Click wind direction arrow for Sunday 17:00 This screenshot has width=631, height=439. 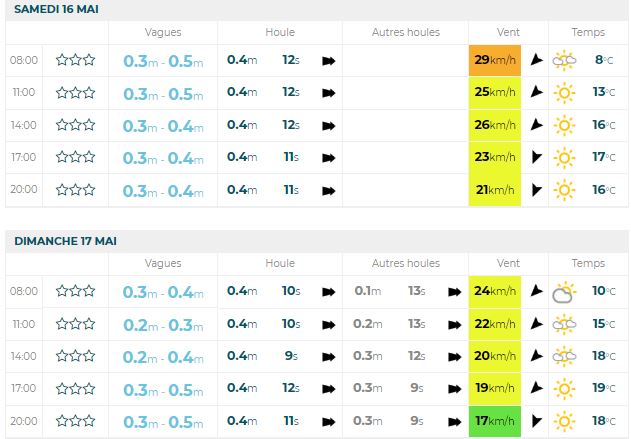(x=537, y=389)
